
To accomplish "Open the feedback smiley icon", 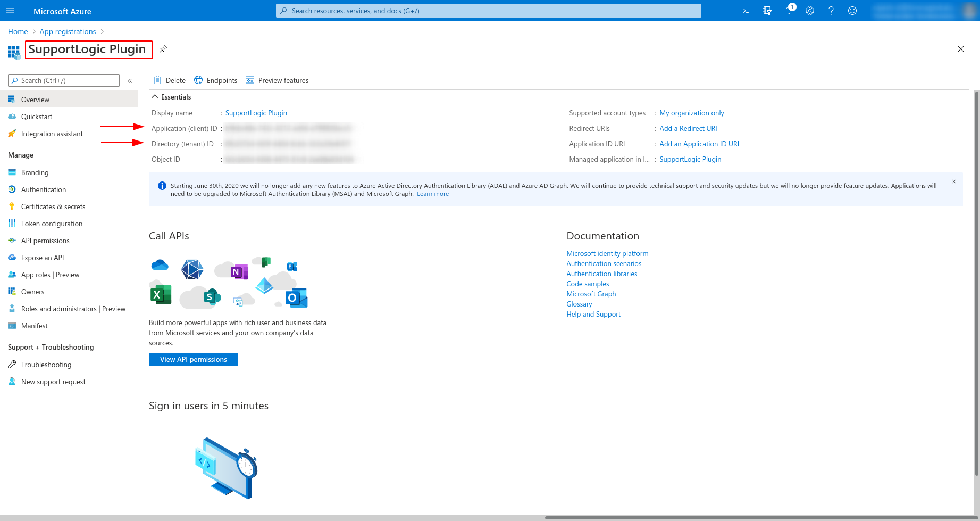I will click(852, 11).
